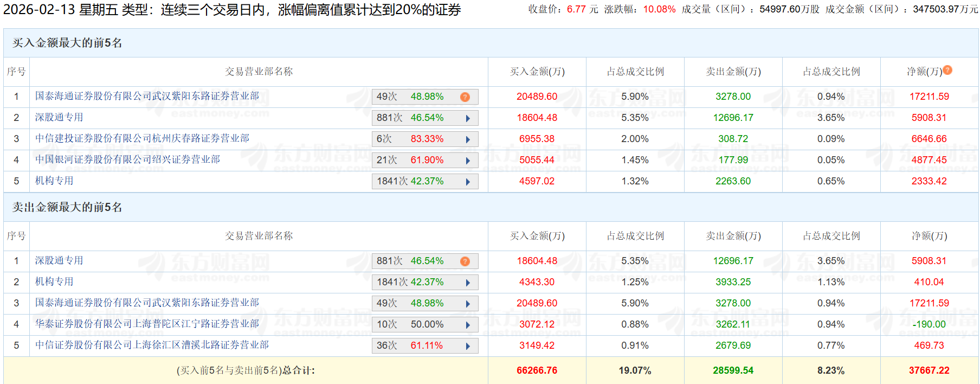Image resolution: width=980 pixels, height=384 pixels.
Task: Click the 买入金额最大的前5名 section header
Action: pos(67,43)
